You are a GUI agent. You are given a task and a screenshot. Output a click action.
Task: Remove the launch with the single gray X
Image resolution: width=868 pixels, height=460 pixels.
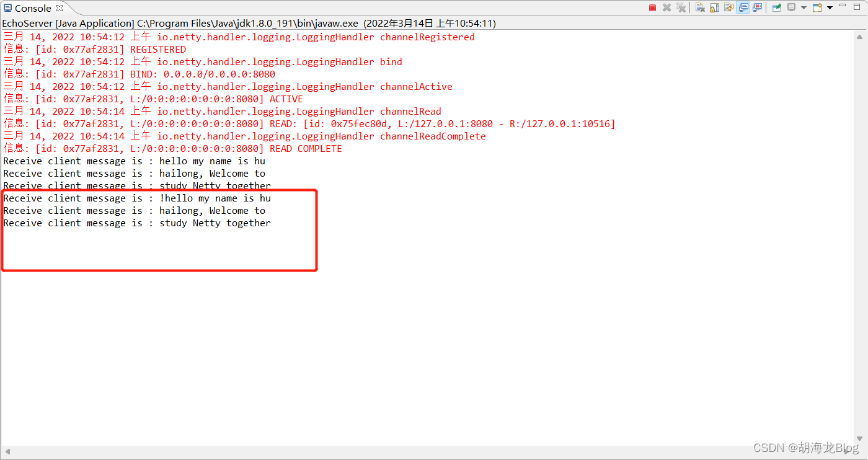click(x=666, y=7)
